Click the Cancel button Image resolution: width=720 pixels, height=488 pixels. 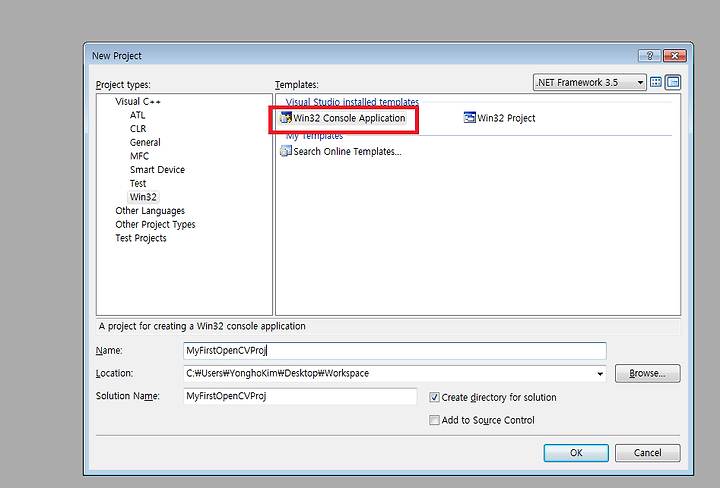point(647,453)
